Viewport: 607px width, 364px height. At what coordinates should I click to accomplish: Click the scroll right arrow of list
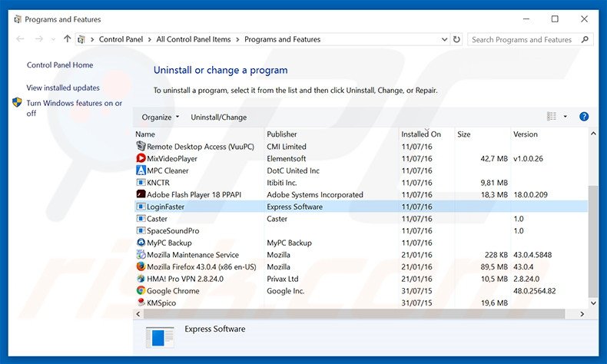click(x=582, y=314)
